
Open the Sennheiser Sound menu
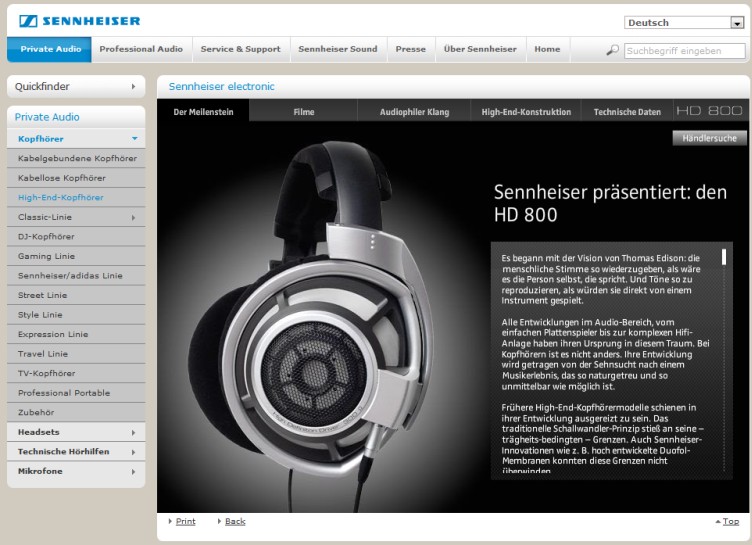click(x=338, y=49)
